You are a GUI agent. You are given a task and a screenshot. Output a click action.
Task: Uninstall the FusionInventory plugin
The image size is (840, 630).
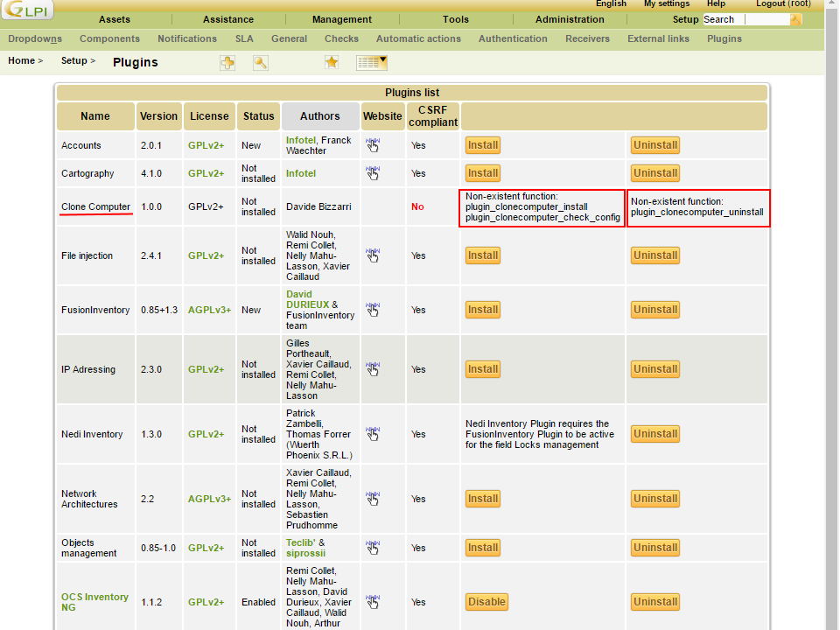point(655,310)
